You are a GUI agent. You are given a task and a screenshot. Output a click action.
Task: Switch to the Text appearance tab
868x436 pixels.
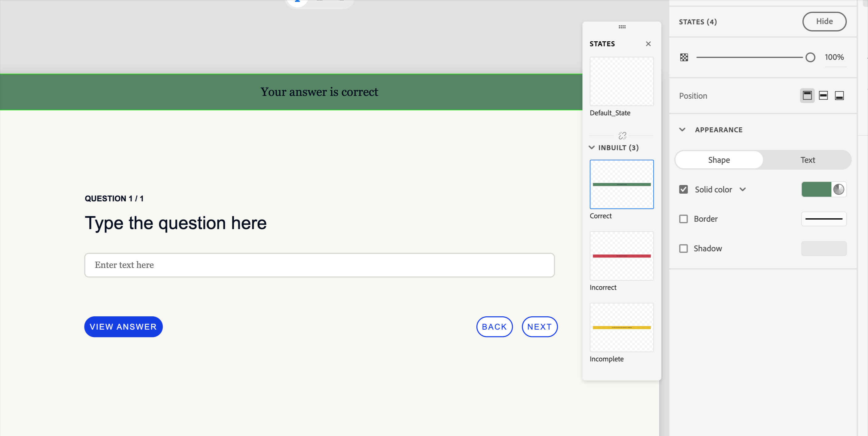coord(807,160)
